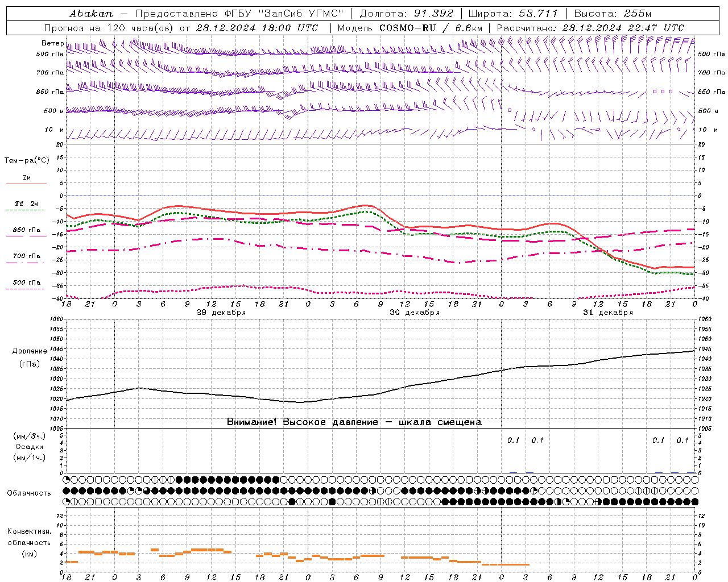Click the "Конвективн." convective cloud label
728x582 pixels.
coord(29,531)
